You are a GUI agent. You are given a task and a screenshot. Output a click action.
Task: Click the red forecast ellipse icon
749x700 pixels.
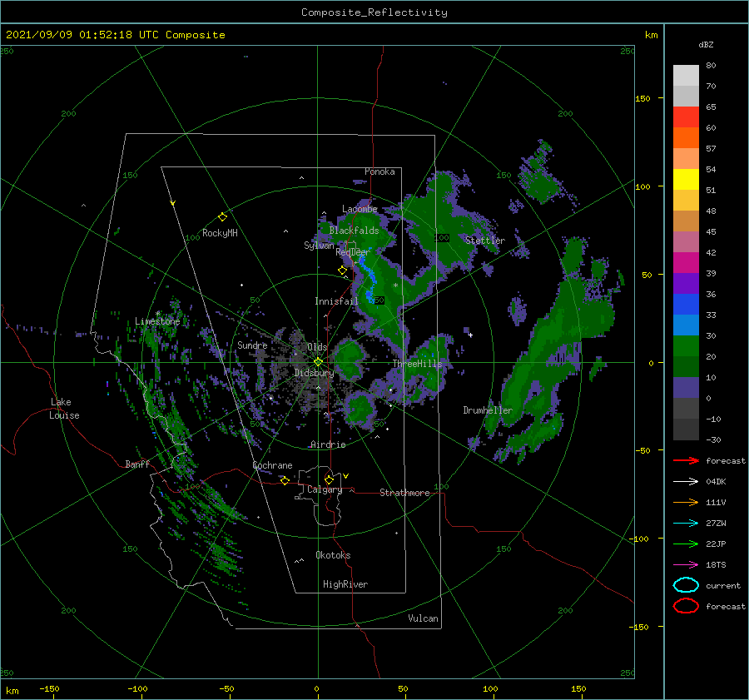[686, 606]
